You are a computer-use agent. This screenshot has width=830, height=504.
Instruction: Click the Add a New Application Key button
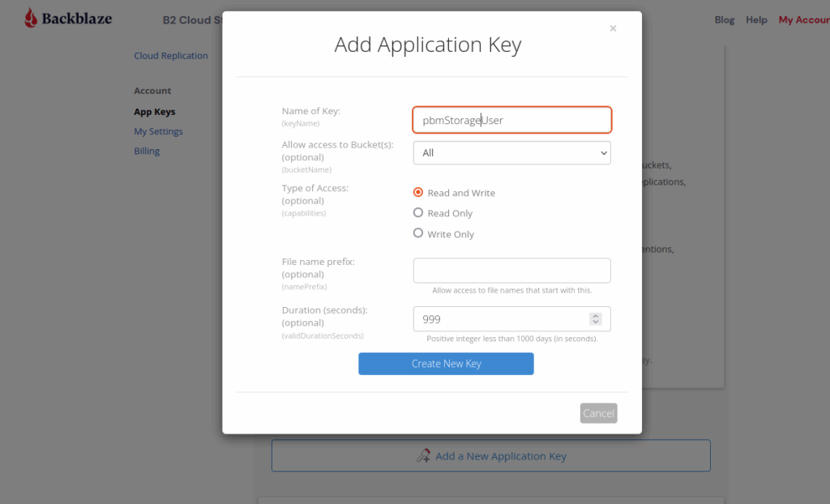click(x=490, y=455)
